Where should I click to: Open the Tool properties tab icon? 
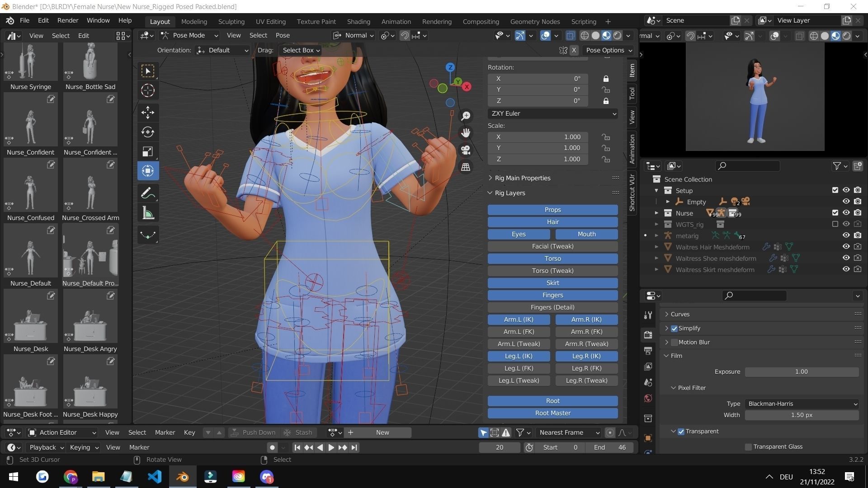point(648,315)
